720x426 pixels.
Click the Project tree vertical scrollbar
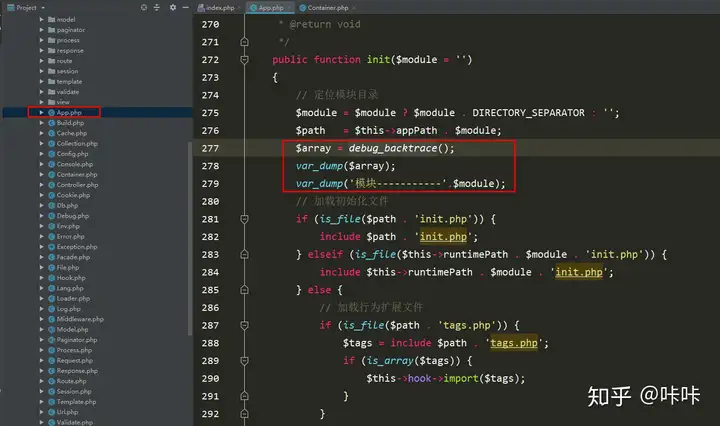[190, 239]
